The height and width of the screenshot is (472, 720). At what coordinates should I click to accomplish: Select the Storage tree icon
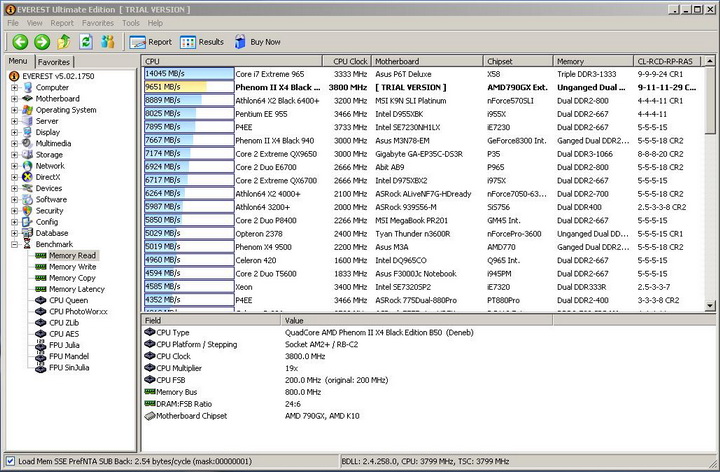pyautogui.click(x=28, y=155)
